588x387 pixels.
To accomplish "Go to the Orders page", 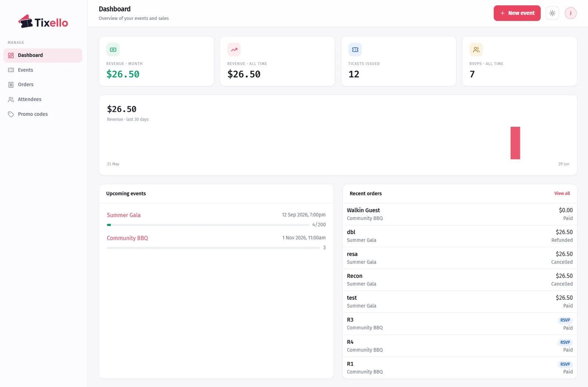I will tap(43, 85).
